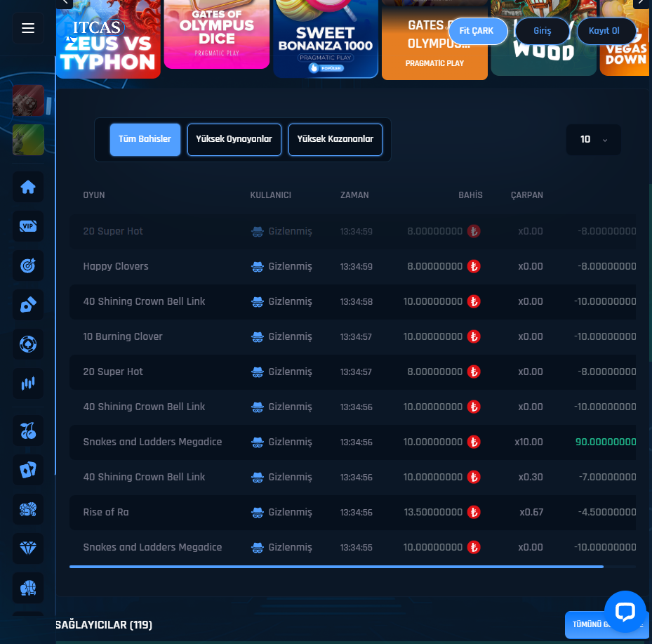This screenshot has height=644, width=652.
Task: Click the diamond icon in sidebar
Action: click(x=28, y=548)
